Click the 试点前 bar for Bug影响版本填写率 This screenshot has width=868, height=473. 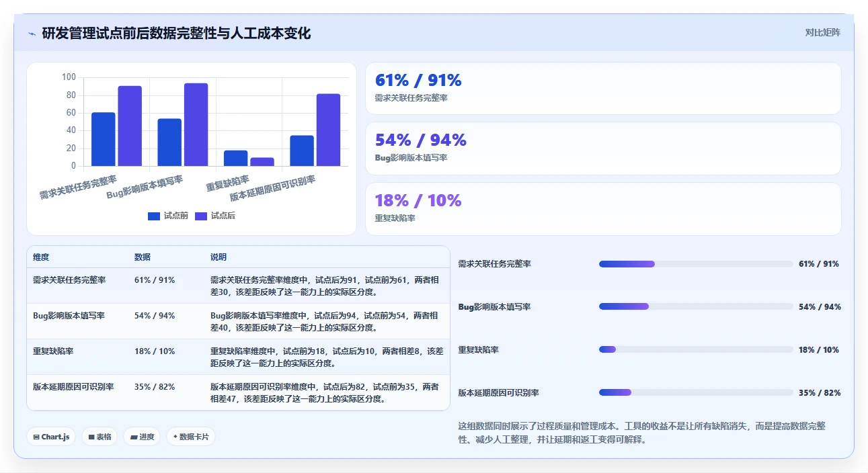(169, 142)
